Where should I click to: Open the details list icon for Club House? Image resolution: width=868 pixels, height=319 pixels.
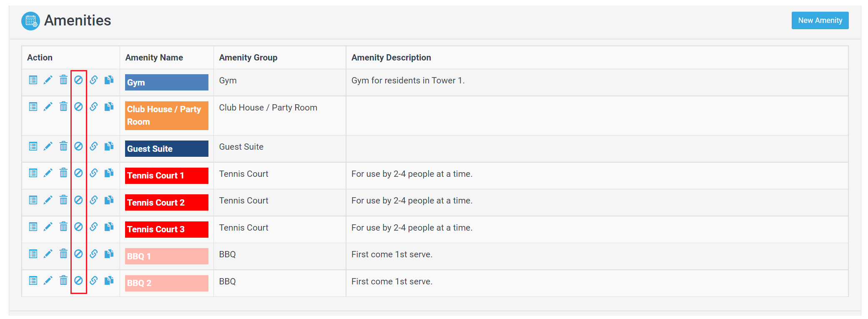point(33,107)
